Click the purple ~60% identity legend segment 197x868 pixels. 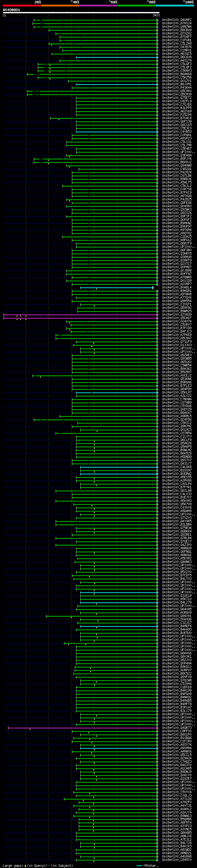99,6
